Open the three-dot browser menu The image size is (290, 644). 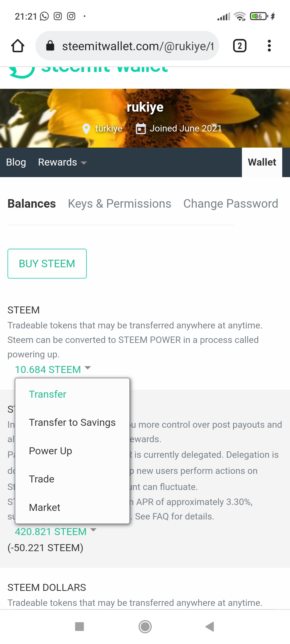pos(269,46)
